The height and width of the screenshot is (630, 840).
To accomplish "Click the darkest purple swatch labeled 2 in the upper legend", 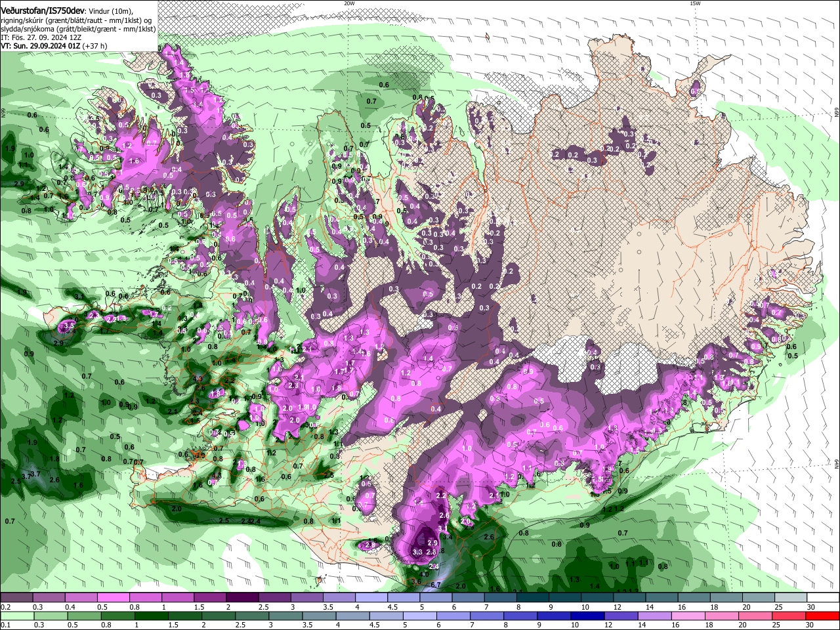I will tap(242, 598).
